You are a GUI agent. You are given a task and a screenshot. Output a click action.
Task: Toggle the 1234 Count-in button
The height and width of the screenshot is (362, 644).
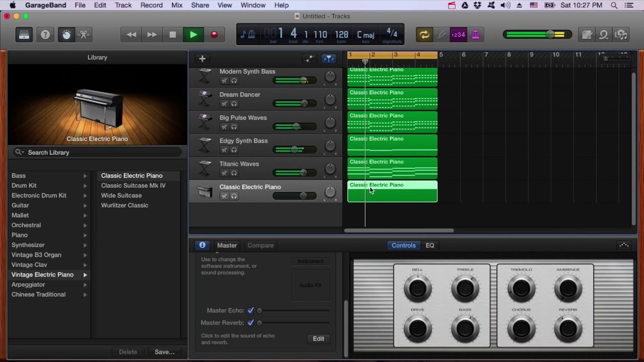tap(458, 35)
